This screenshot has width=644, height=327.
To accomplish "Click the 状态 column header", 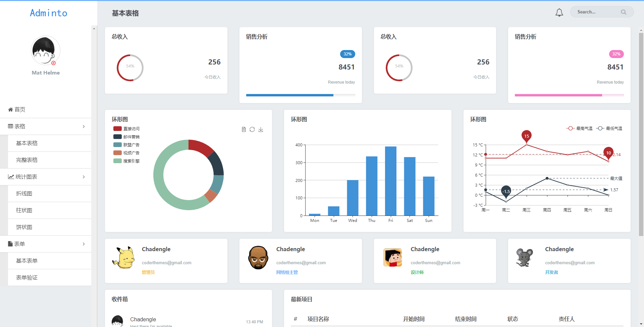I will (x=513, y=319).
